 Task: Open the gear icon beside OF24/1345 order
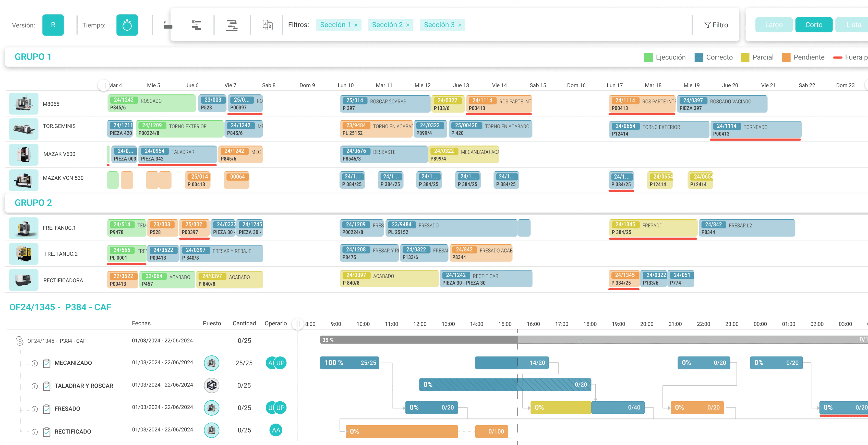point(20,341)
